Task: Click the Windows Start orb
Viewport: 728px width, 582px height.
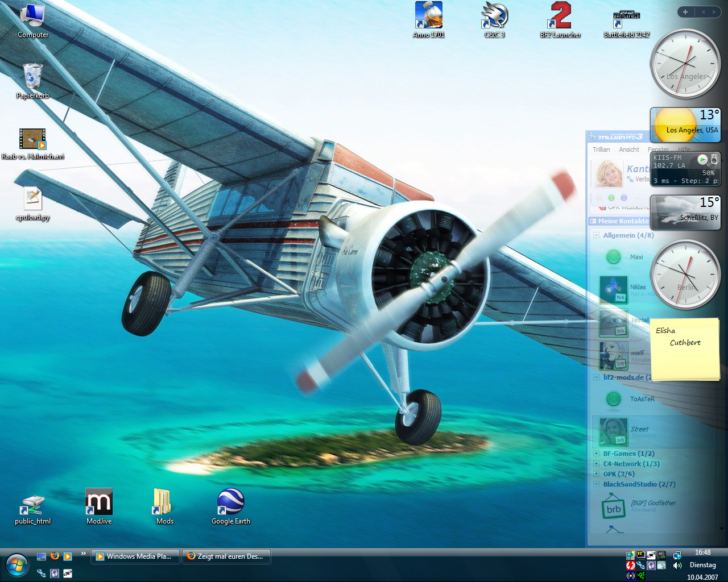Action: [17, 566]
